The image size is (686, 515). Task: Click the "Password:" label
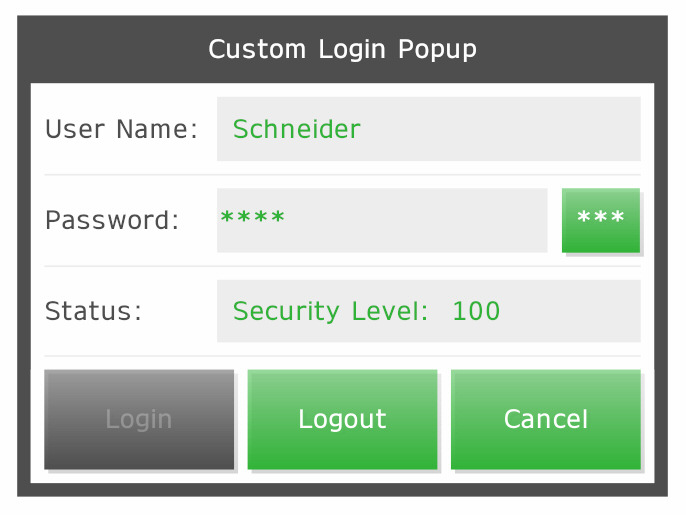[x=112, y=220]
